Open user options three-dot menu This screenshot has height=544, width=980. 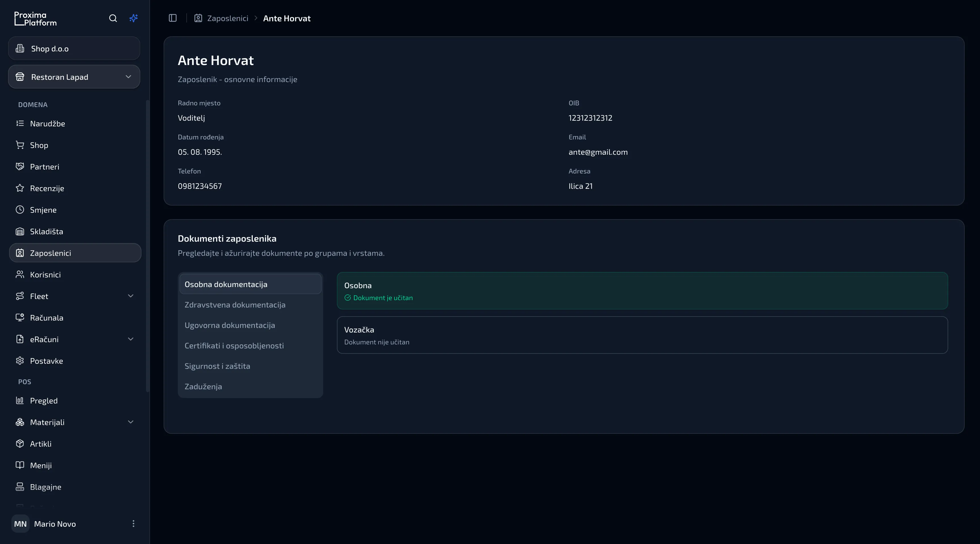click(133, 524)
